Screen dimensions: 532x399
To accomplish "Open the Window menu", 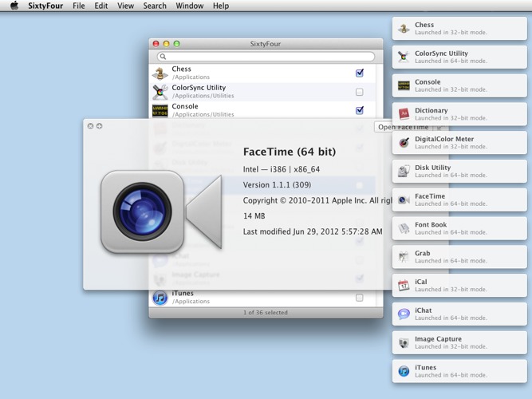I will click(189, 6).
